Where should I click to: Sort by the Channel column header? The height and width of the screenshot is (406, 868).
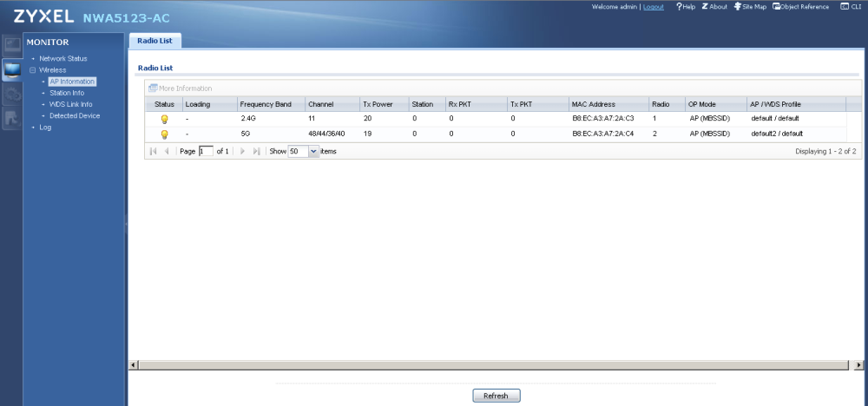point(332,104)
